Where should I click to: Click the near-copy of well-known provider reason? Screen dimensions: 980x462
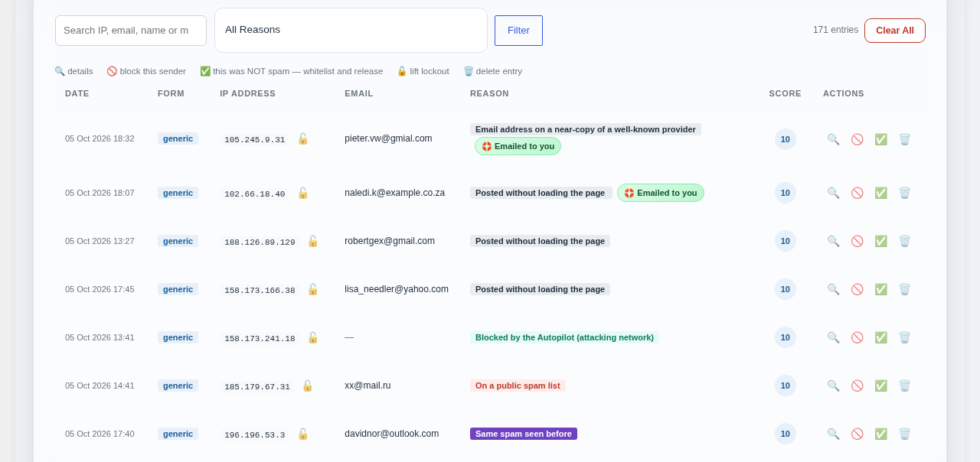click(x=586, y=129)
